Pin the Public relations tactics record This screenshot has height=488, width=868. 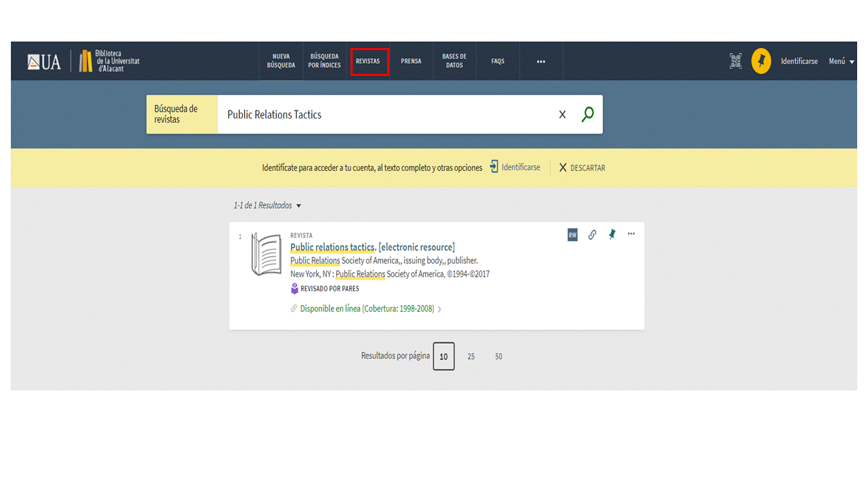point(612,235)
